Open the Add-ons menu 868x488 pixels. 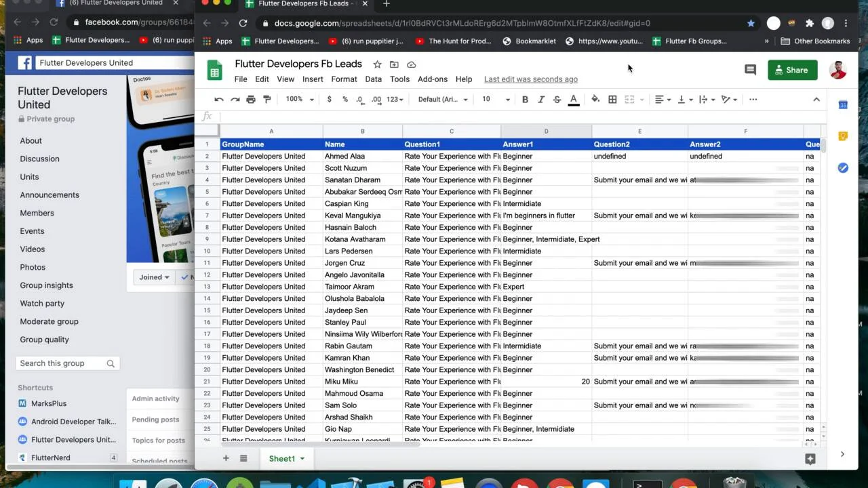(x=433, y=79)
